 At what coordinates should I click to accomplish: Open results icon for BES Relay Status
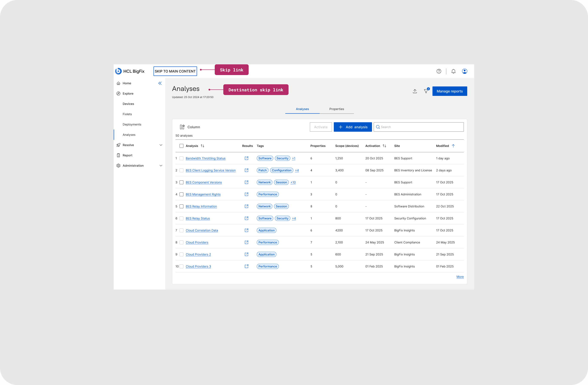point(246,218)
